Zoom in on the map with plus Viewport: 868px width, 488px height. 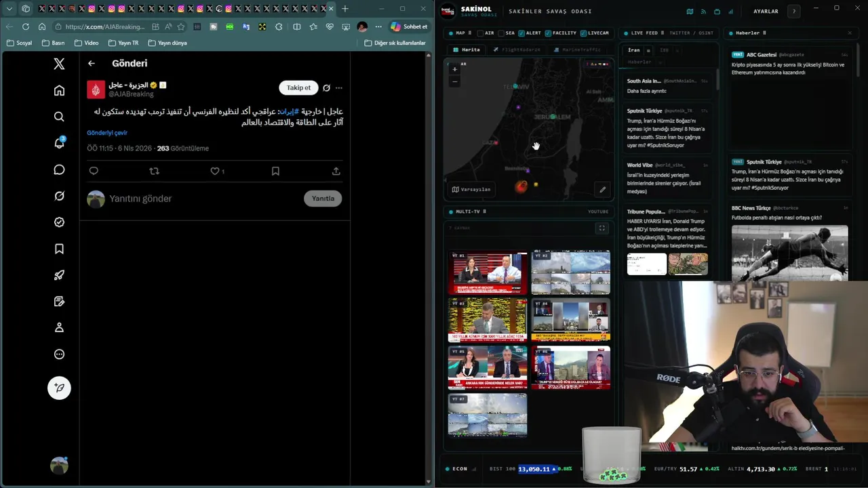(455, 69)
